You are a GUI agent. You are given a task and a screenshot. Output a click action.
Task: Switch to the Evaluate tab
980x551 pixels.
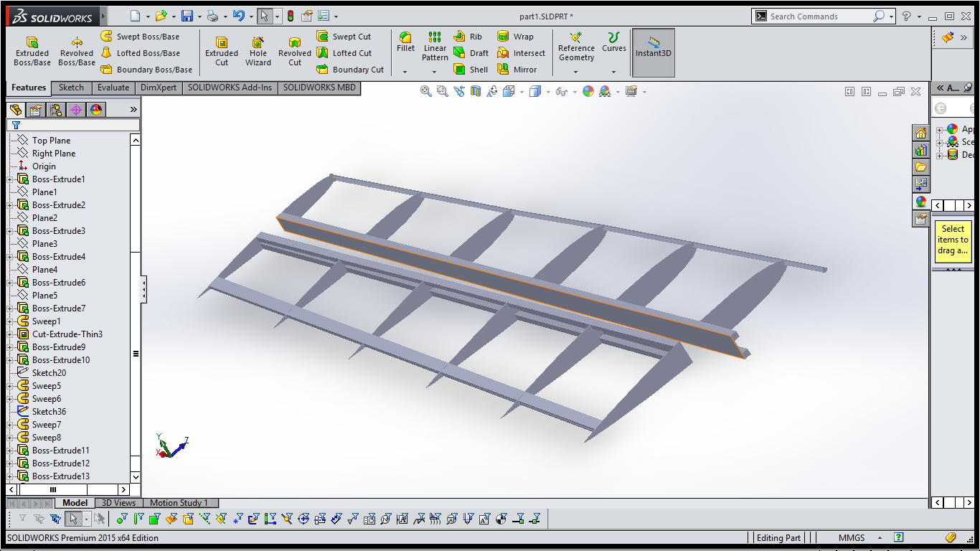[x=113, y=88]
